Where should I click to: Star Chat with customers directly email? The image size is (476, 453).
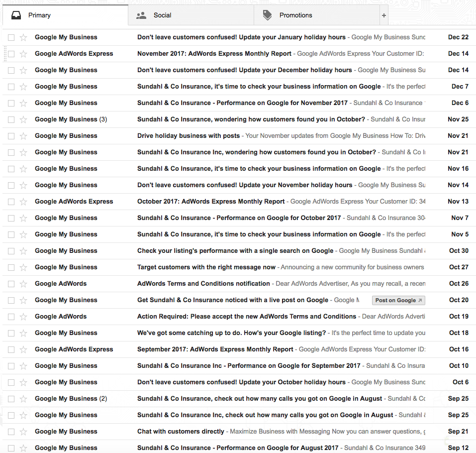[23, 432]
